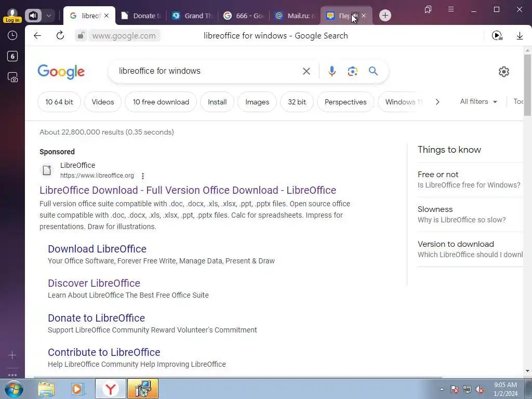Image resolution: width=532 pixels, height=399 pixels.
Task: Click the site security lock icon
Action: point(81,35)
